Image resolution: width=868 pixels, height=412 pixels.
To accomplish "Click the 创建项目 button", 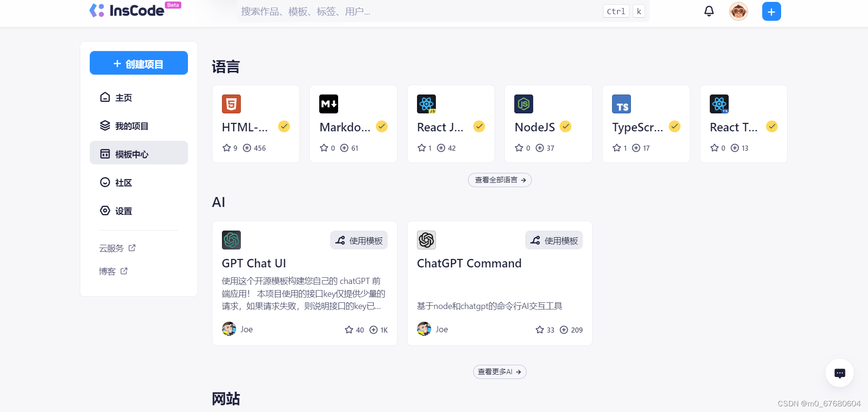I will 139,63.
